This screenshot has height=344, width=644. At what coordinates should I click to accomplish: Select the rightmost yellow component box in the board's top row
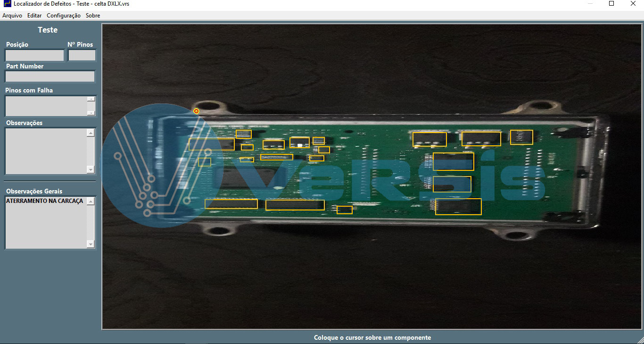pos(521,137)
